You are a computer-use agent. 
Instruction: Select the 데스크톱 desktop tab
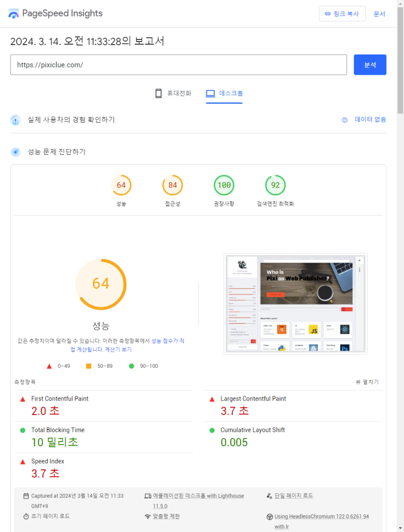[x=224, y=94]
